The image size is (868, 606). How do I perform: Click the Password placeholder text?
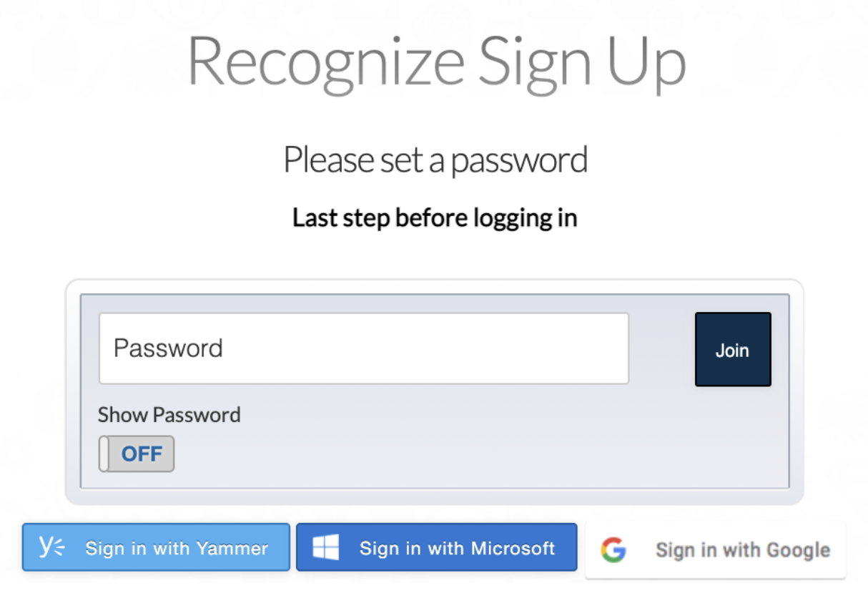tap(168, 348)
